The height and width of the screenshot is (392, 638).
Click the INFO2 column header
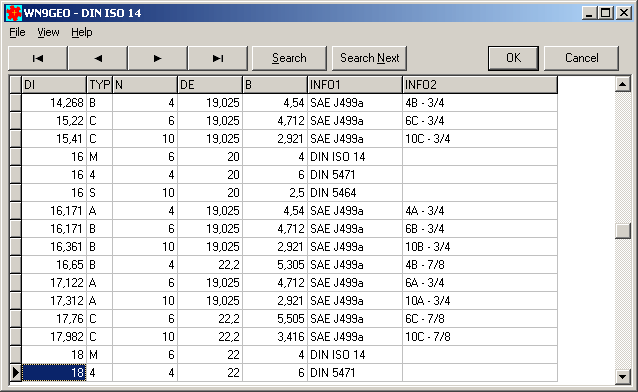480,85
